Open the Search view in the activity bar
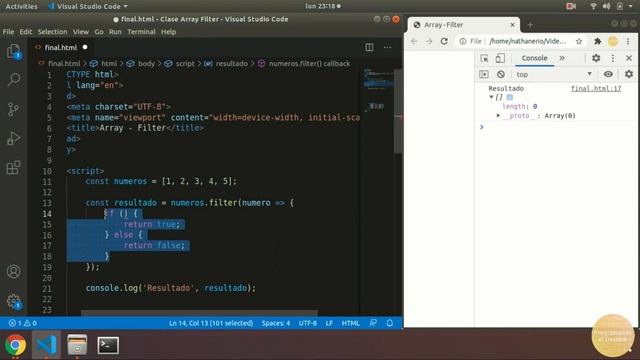The width and height of the screenshot is (640, 360). pos(13,79)
